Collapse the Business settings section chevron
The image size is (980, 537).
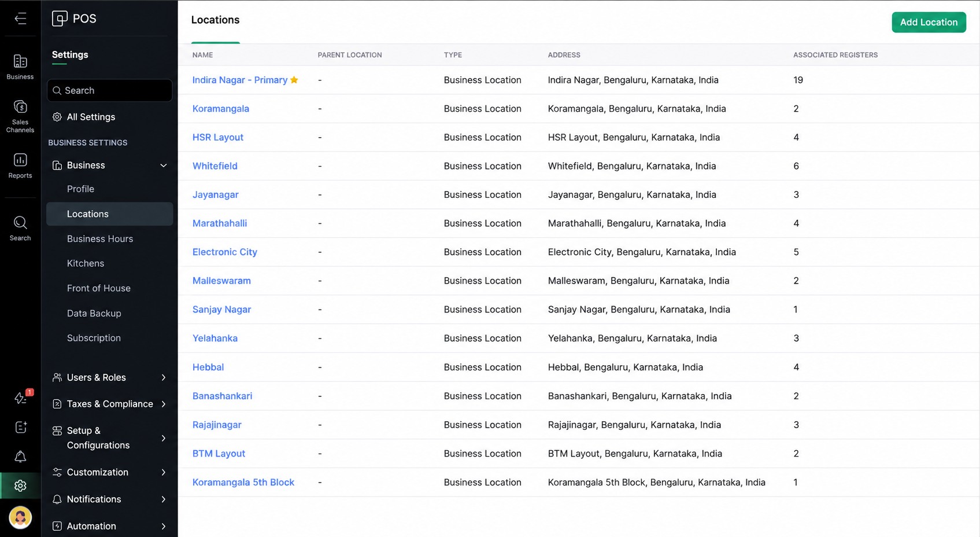(x=164, y=165)
